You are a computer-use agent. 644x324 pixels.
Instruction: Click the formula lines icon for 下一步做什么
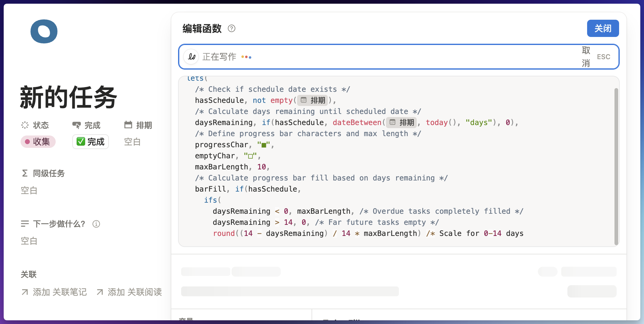pos(25,224)
